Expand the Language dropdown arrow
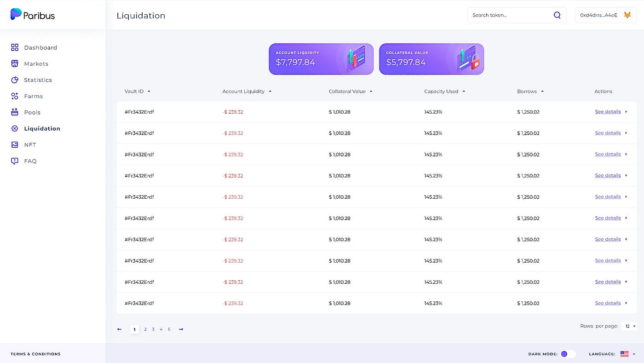This screenshot has width=644, height=363. pyautogui.click(x=634, y=354)
